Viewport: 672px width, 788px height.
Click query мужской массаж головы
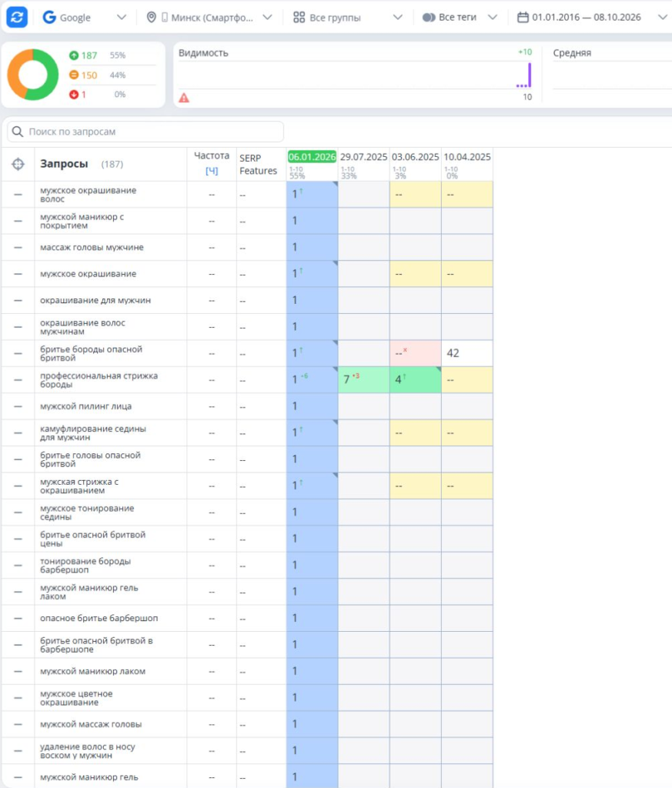coord(91,724)
